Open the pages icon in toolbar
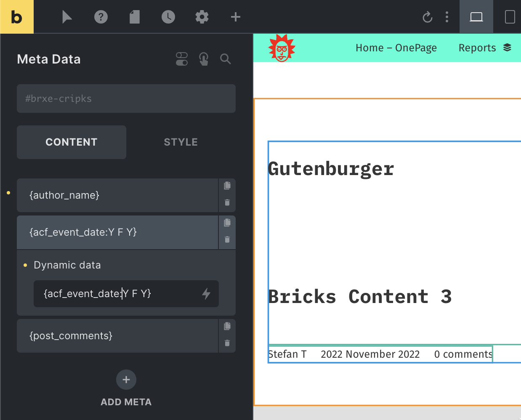Screen dimensions: 521x420 [x=135, y=17]
